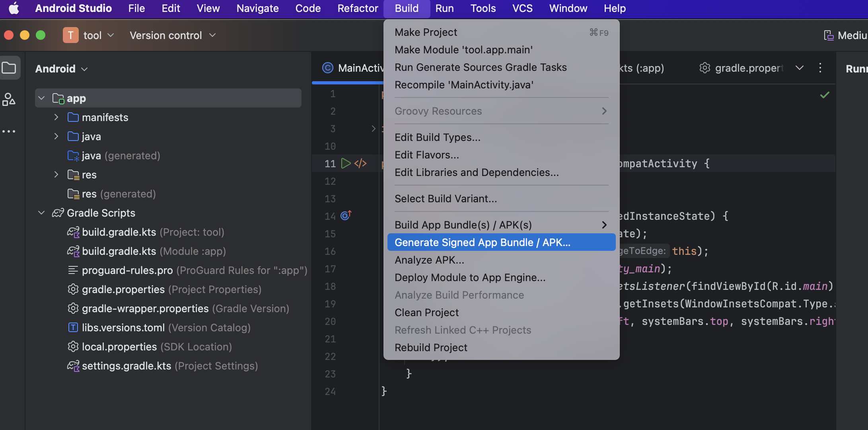Image resolution: width=868 pixels, height=430 pixels.
Task: Switch to the gradle.properties editor tab
Action: pyautogui.click(x=742, y=68)
